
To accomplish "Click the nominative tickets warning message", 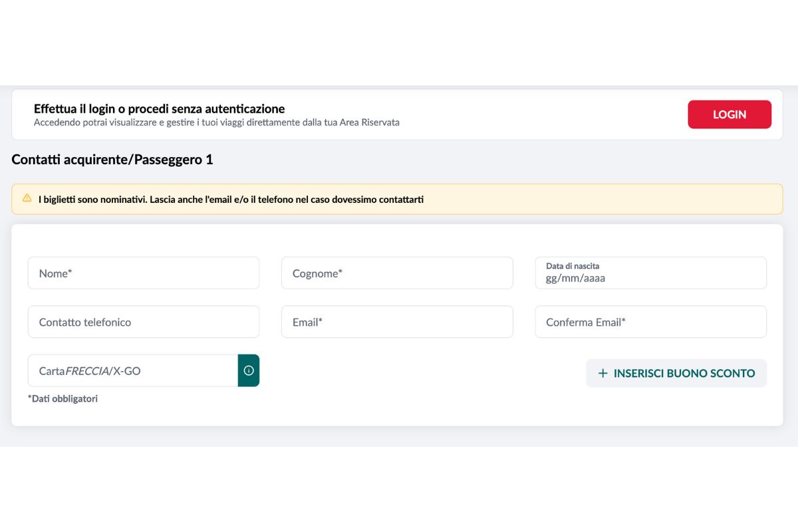I will (x=231, y=199).
